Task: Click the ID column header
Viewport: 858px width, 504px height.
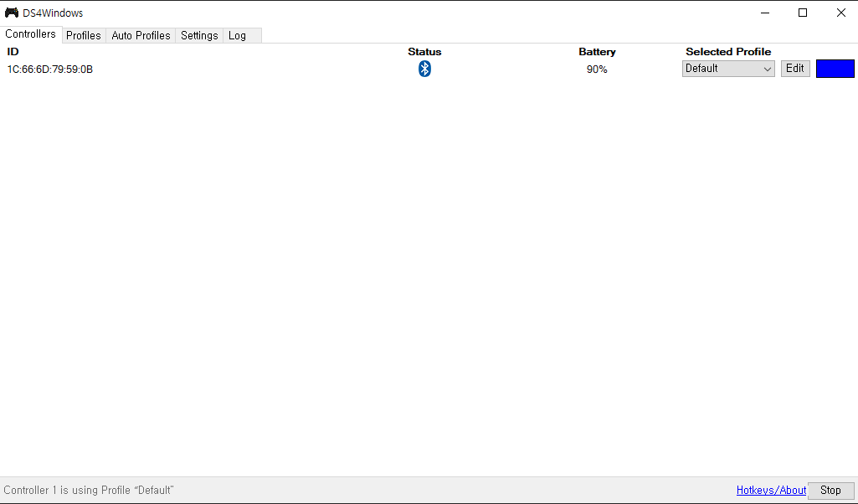Action: [x=13, y=52]
